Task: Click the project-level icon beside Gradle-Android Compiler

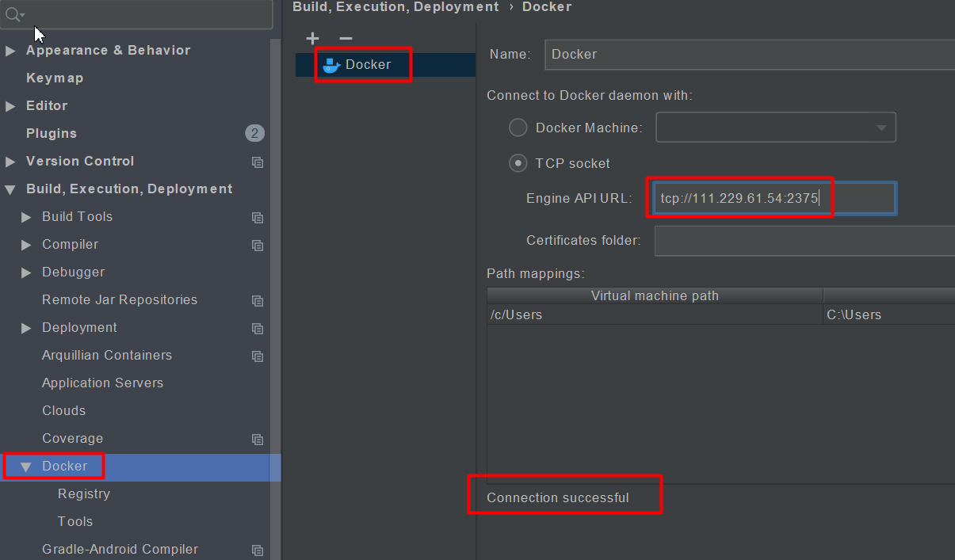Action: [x=257, y=550]
